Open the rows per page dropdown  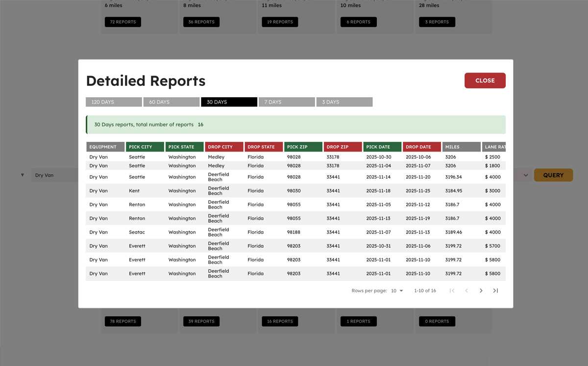pyautogui.click(x=397, y=291)
